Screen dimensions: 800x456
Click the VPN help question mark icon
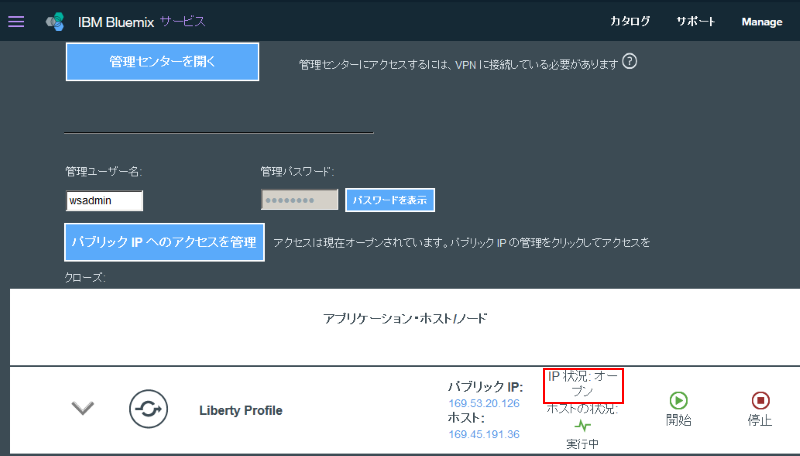coord(630,62)
